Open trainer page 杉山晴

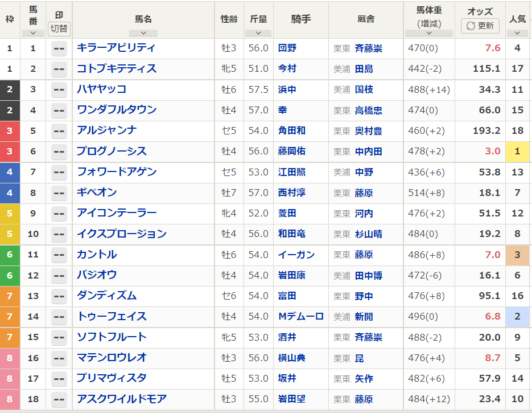coord(369,234)
